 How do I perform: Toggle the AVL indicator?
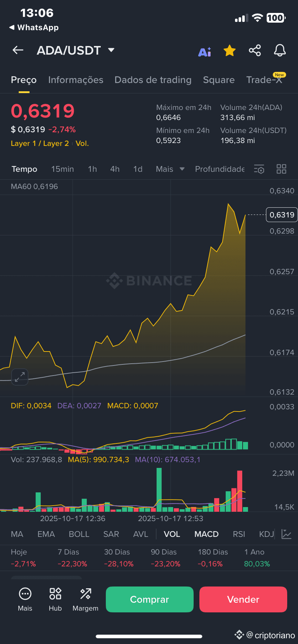point(141,534)
